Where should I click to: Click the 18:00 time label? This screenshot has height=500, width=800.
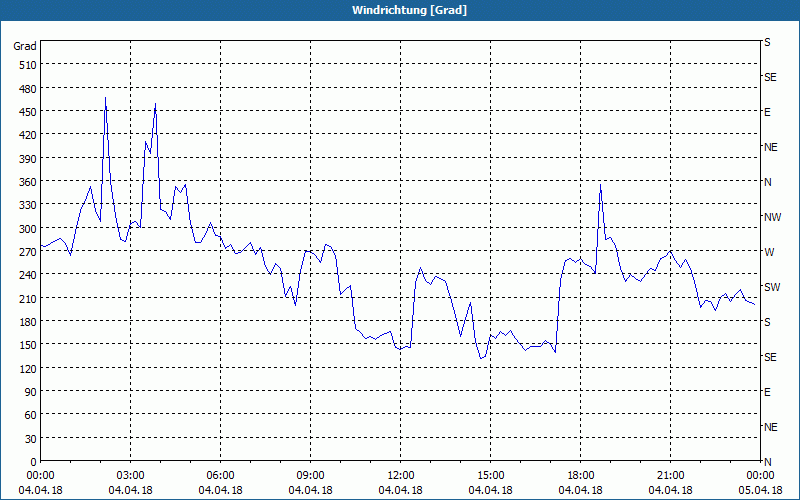[x=581, y=476]
